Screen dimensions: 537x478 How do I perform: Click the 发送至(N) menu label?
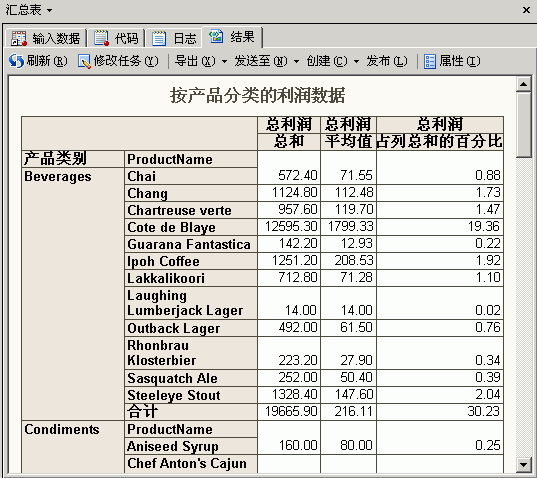point(261,61)
